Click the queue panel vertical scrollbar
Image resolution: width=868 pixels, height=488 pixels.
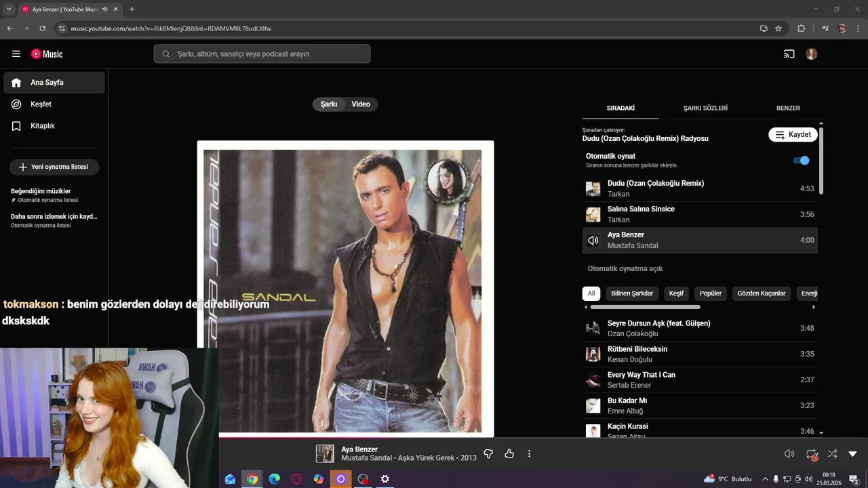(821, 161)
